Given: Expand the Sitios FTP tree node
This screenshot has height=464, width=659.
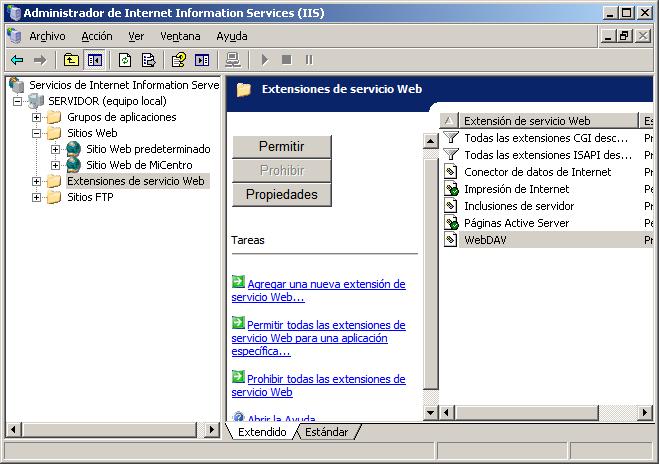Looking at the screenshot, I should click(38, 197).
